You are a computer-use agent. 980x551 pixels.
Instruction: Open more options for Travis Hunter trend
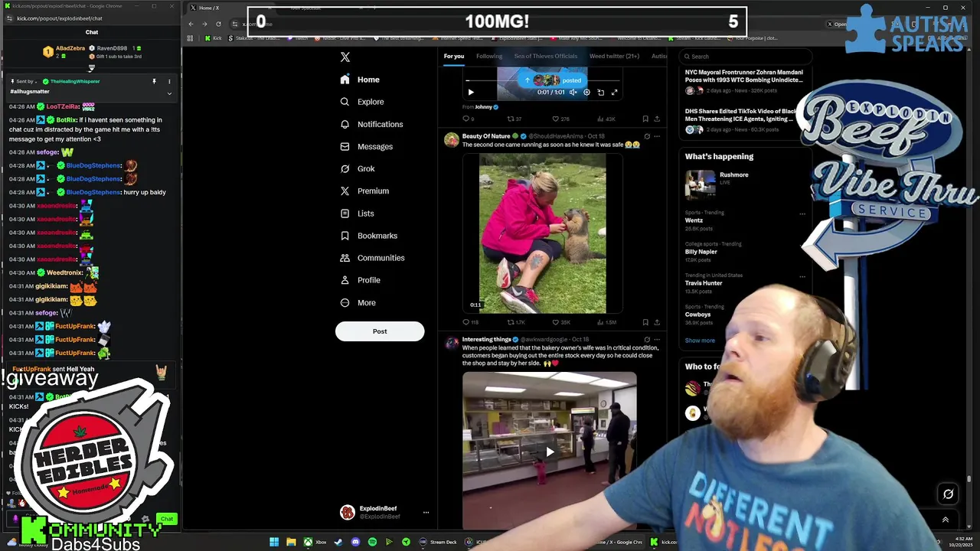coord(802,276)
